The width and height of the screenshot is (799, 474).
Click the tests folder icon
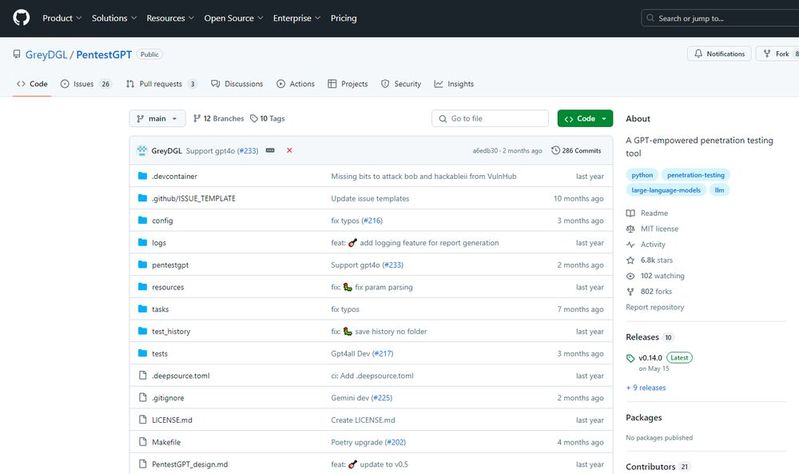[143, 353]
